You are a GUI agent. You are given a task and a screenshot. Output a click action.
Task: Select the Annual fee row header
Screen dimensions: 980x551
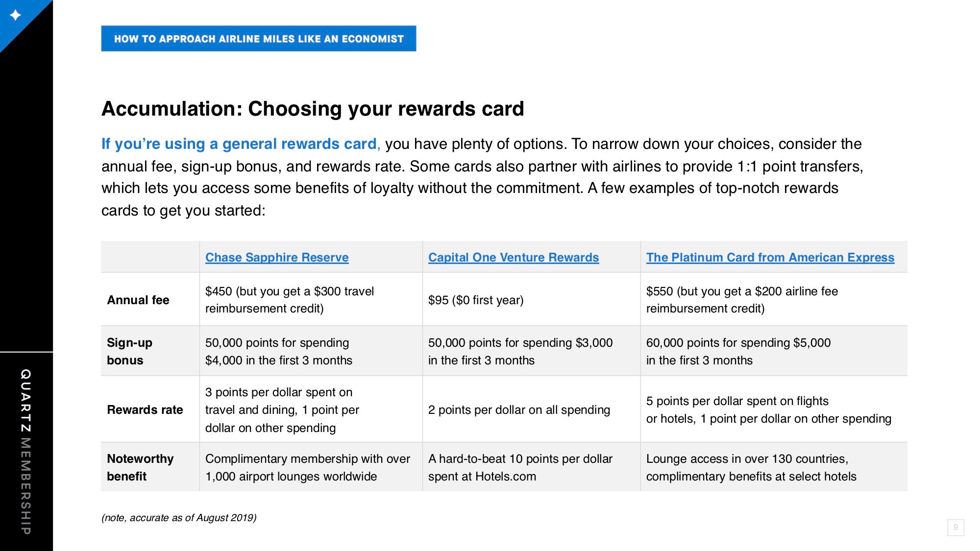[138, 300]
